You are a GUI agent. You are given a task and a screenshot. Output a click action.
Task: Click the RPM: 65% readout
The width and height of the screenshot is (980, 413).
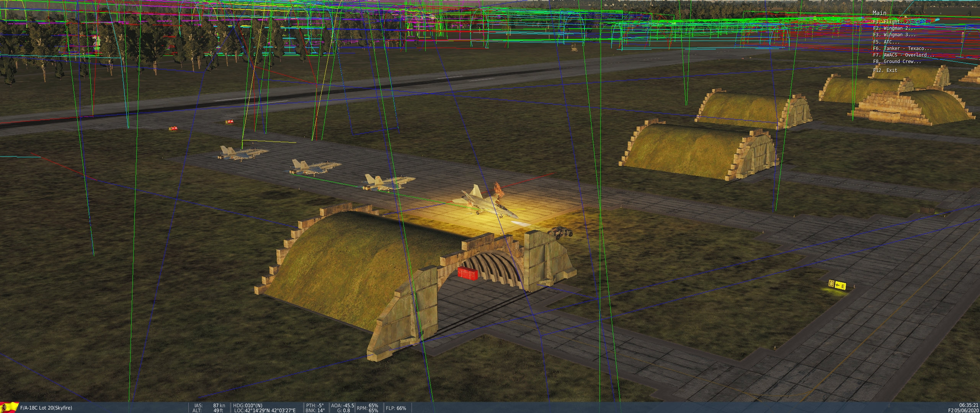point(367,408)
